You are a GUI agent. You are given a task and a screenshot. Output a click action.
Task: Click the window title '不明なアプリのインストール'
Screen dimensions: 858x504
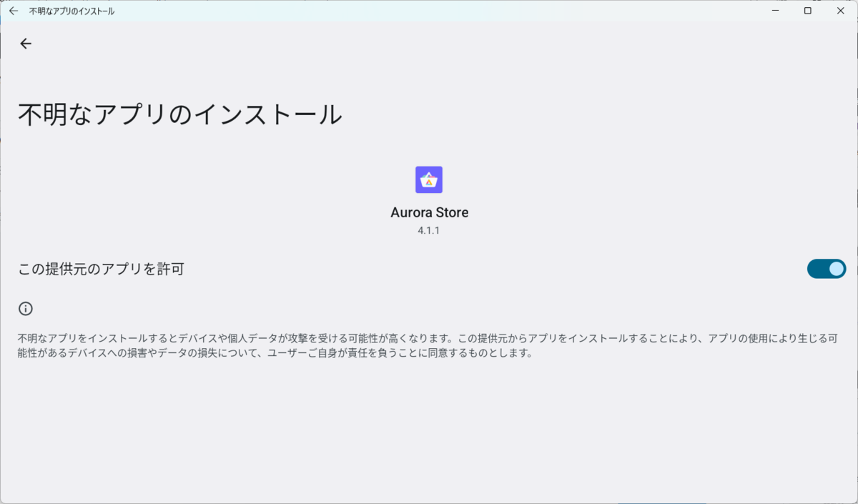(71, 11)
